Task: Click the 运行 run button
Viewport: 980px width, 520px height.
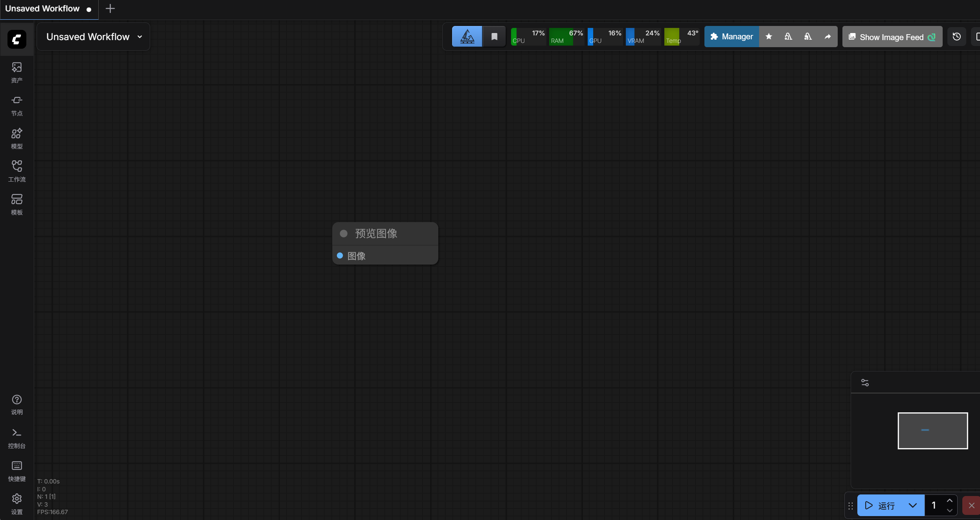Action: [881, 505]
